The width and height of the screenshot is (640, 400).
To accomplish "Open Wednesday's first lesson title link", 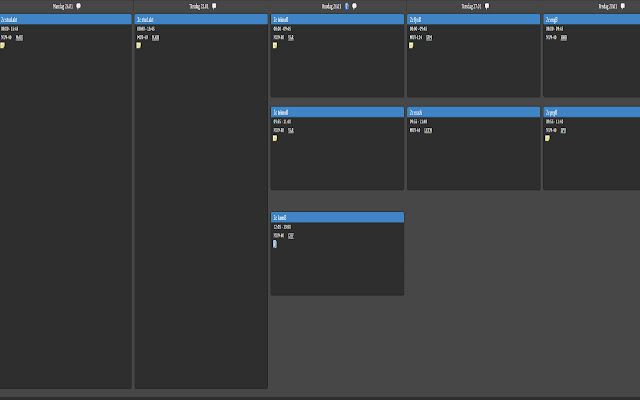I will pyautogui.click(x=281, y=20).
